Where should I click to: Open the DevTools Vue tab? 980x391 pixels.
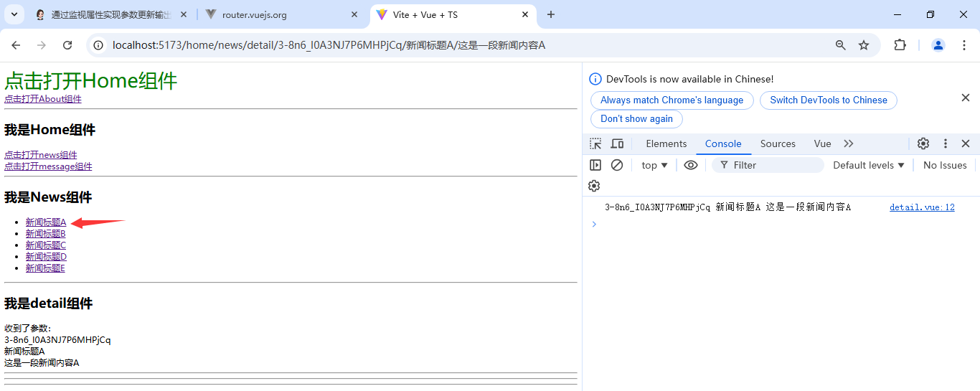coord(822,143)
